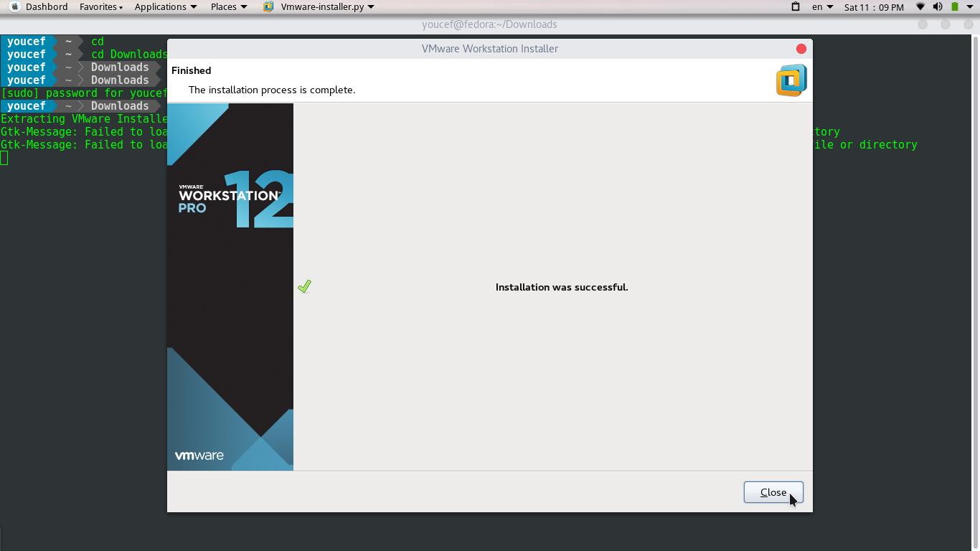Screen dimensions: 980x551
Task: Open the Dashbord menu
Action: pyautogui.click(x=47, y=6)
